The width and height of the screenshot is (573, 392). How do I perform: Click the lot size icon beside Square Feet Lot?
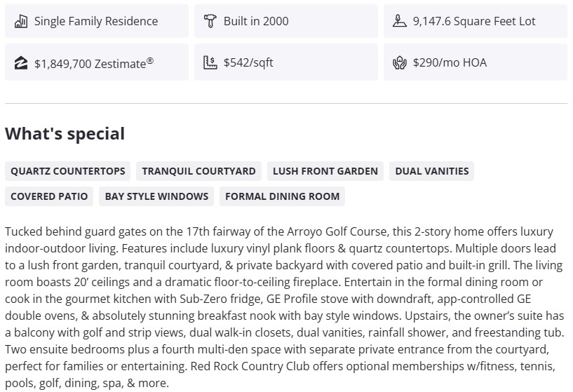coord(399,21)
